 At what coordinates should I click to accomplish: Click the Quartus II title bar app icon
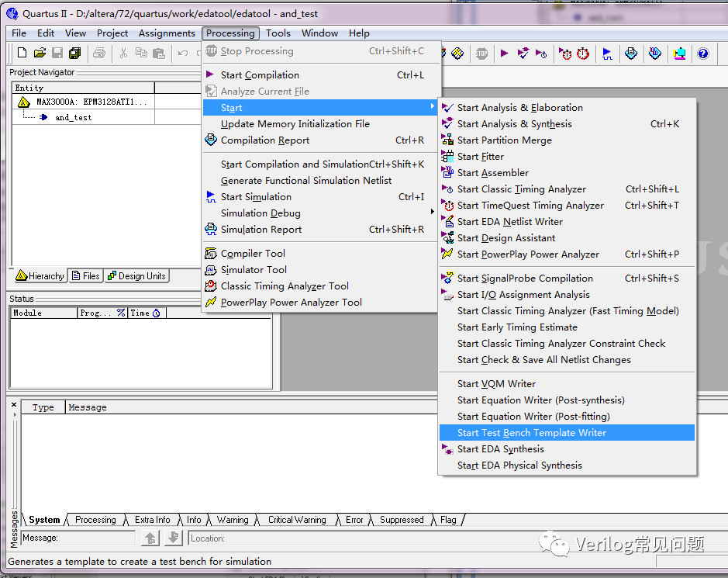tap(12, 13)
